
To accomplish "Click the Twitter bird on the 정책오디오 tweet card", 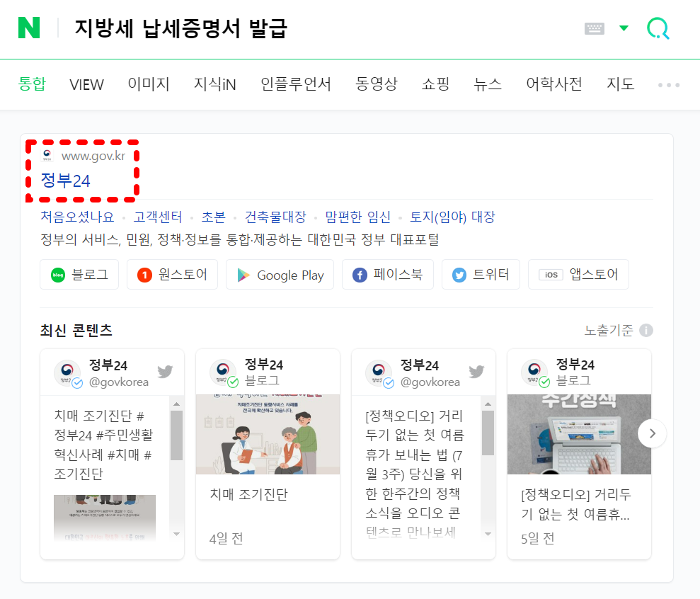I will coord(477,372).
